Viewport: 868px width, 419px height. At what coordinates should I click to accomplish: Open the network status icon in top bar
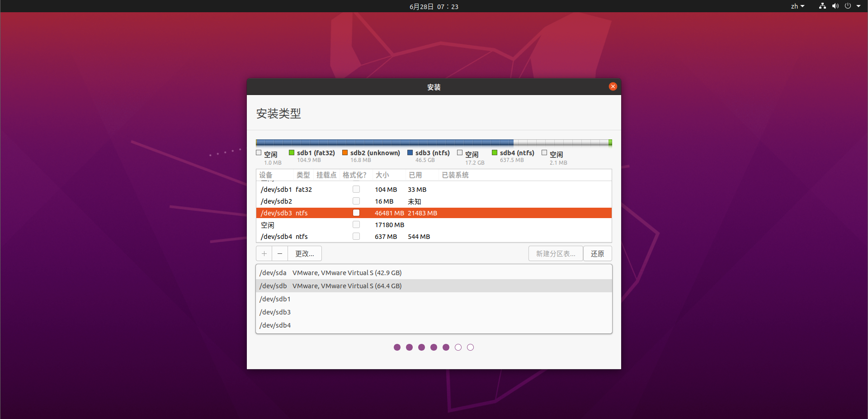(822, 6)
